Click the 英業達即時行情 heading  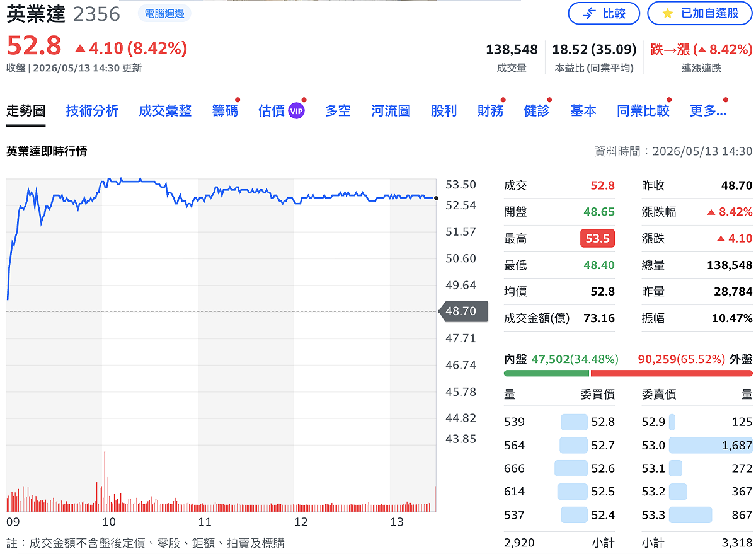[x=47, y=151]
